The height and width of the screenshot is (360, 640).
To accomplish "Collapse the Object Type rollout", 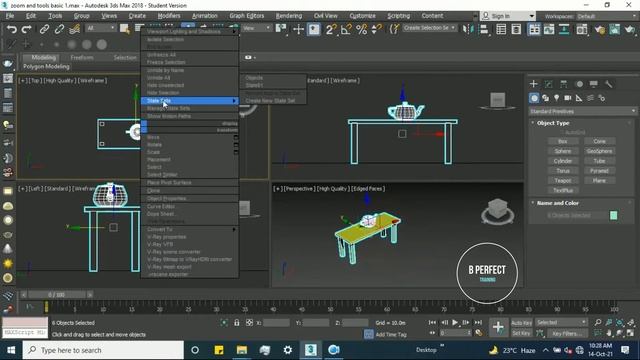I will [553, 123].
